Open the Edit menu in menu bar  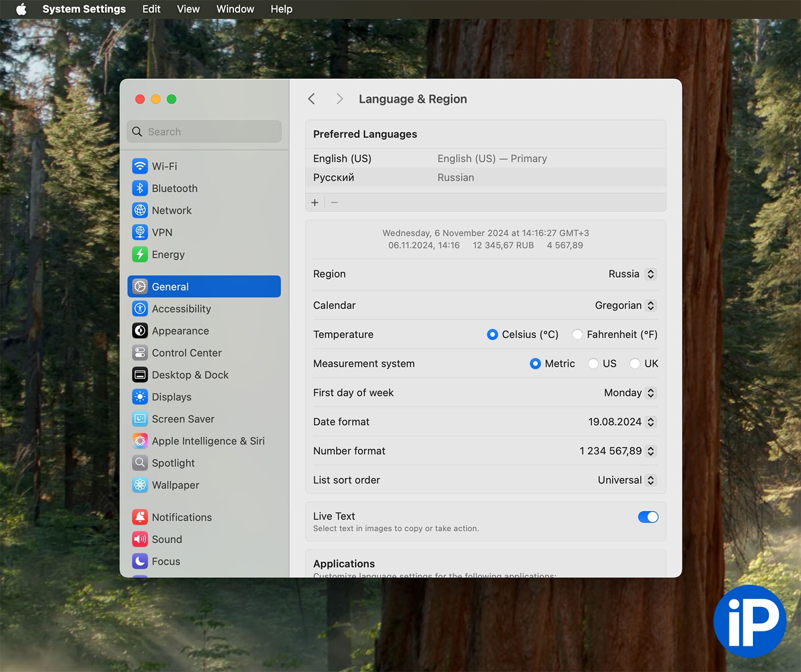coord(151,9)
